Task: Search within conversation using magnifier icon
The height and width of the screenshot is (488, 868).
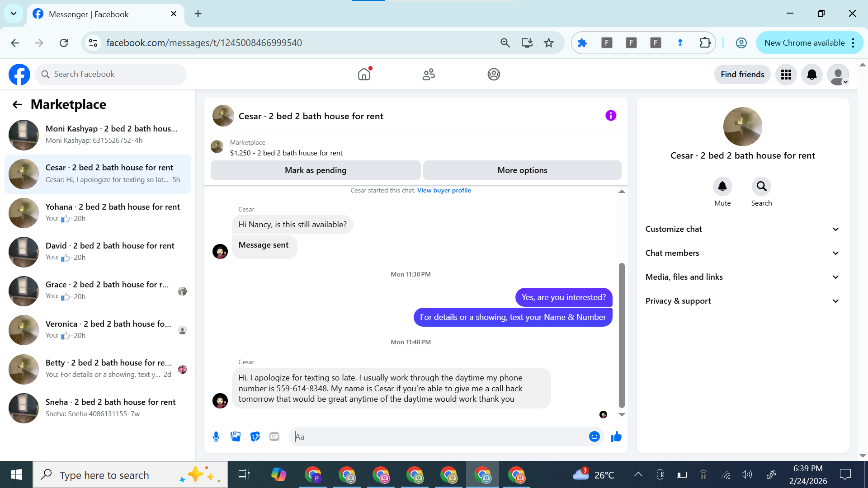Action: (x=761, y=186)
